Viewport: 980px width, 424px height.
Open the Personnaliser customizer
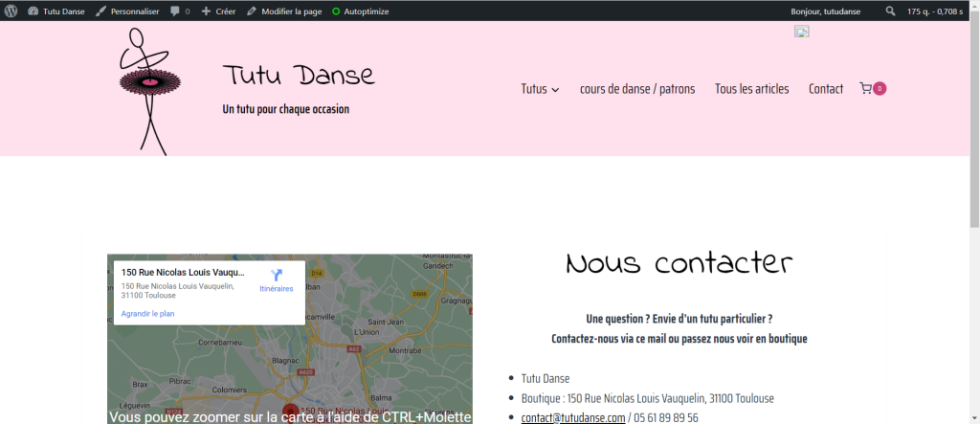(127, 11)
